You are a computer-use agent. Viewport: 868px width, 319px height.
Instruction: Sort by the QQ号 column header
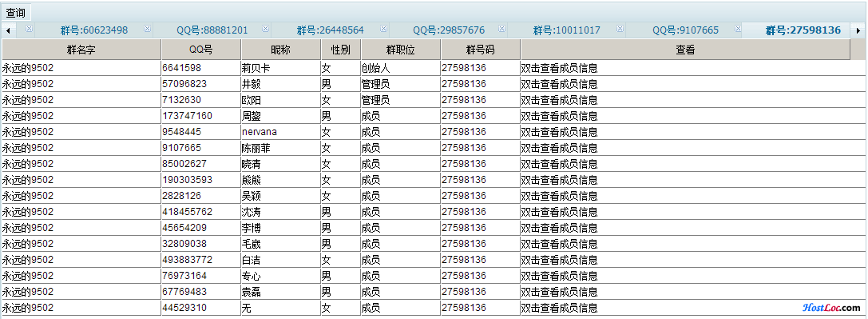pyautogui.click(x=201, y=50)
